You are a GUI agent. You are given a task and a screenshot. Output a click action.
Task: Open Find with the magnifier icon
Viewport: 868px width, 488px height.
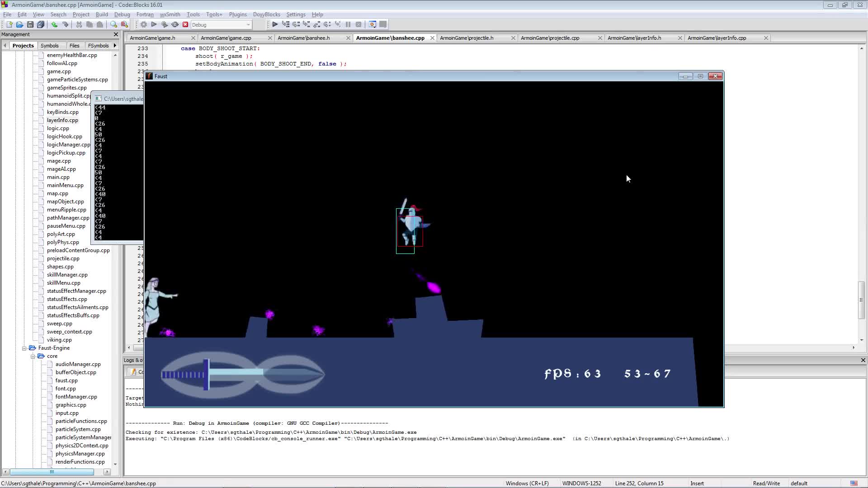(113, 24)
